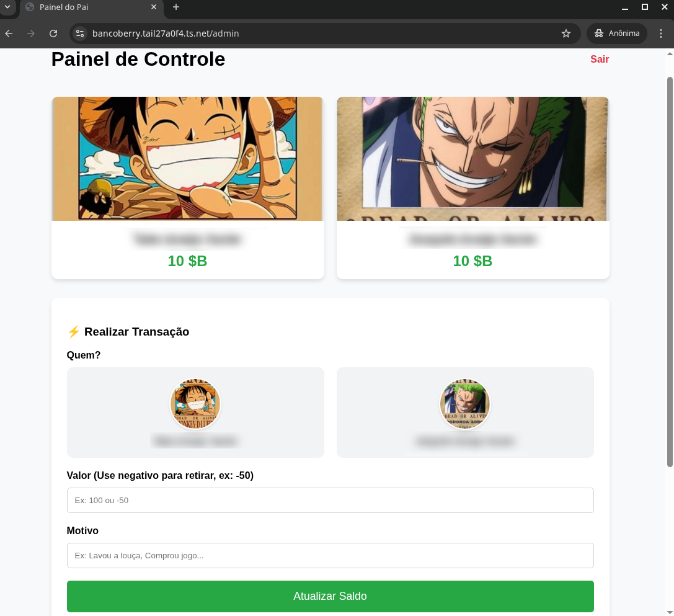Reload the page with refresh icon
The image size is (674, 616).
pyautogui.click(x=53, y=33)
